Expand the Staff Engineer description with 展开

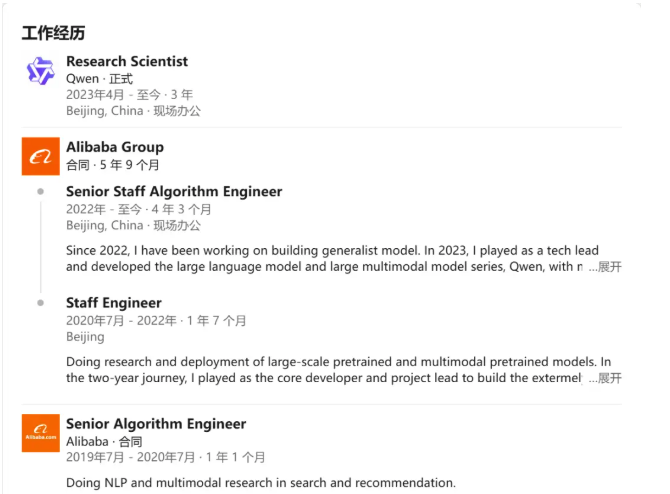tap(605, 378)
